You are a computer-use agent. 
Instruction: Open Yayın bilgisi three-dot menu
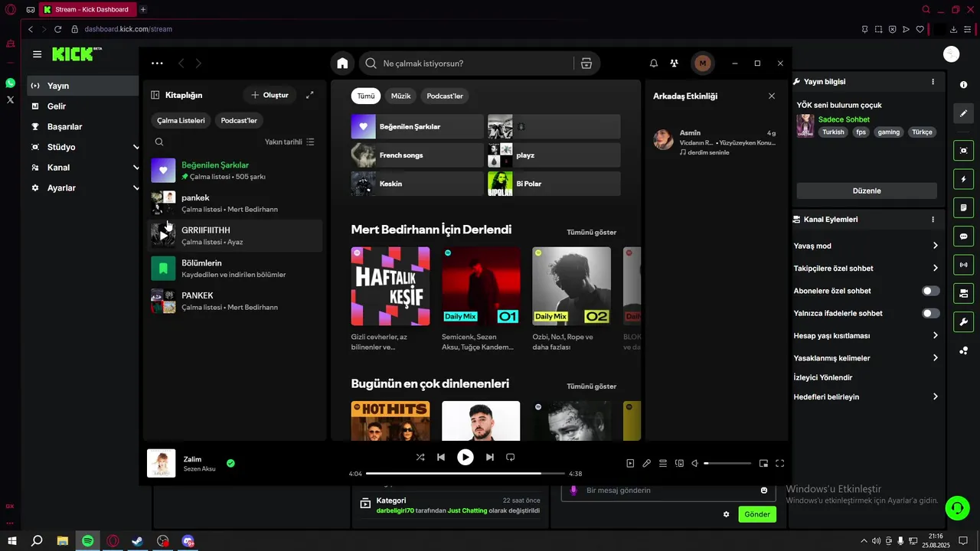933,81
